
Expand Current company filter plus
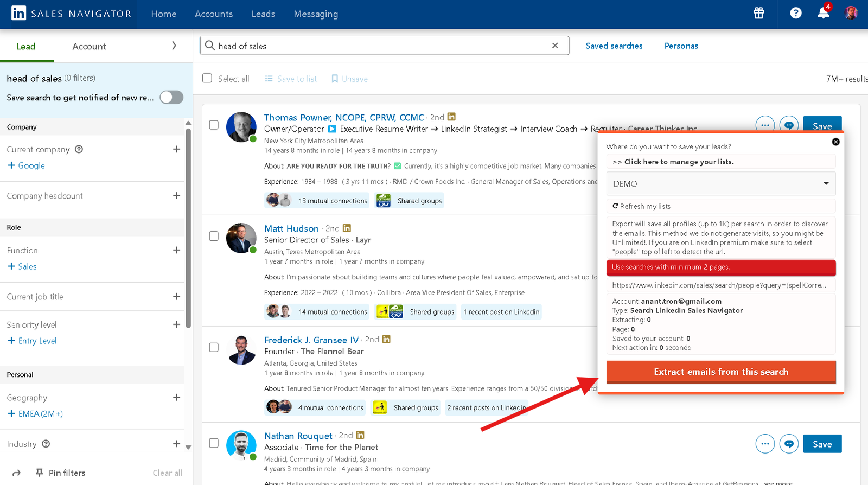point(176,149)
